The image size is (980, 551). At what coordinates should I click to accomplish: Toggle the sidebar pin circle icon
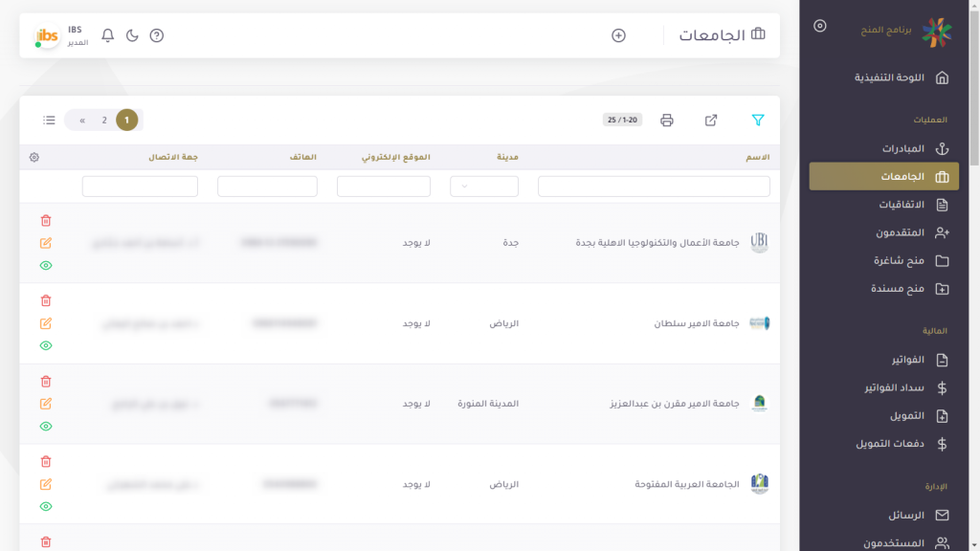coord(819,26)
